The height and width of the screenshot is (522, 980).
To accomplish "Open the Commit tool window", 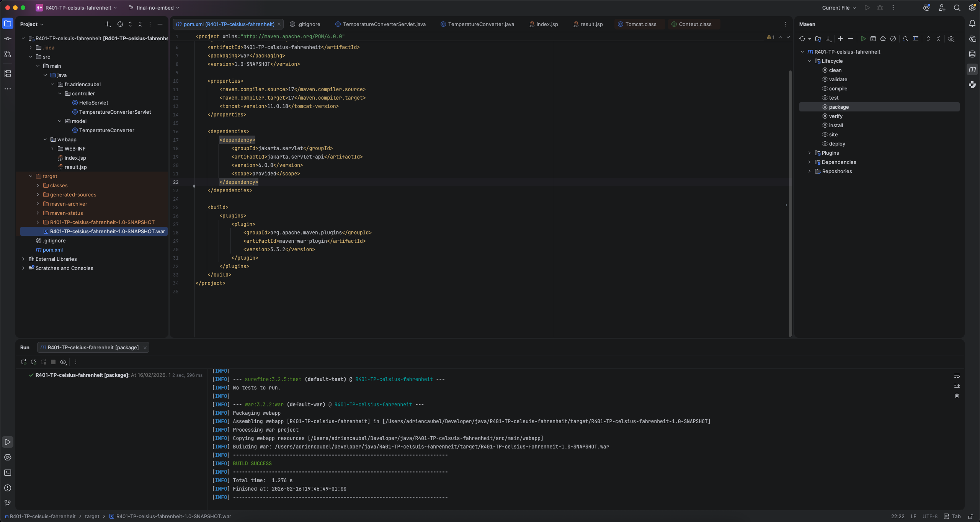I will pyautogui.click(x=8, y=39).
